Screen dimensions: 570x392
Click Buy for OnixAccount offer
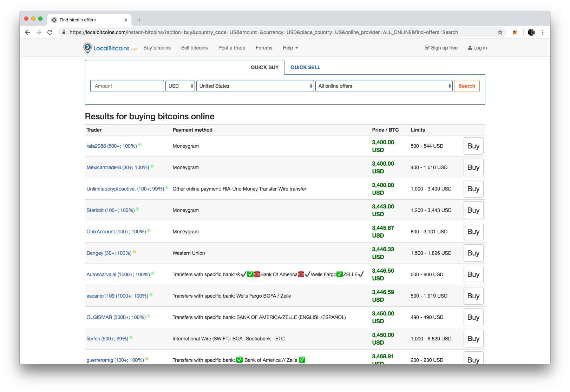point(473,232)
